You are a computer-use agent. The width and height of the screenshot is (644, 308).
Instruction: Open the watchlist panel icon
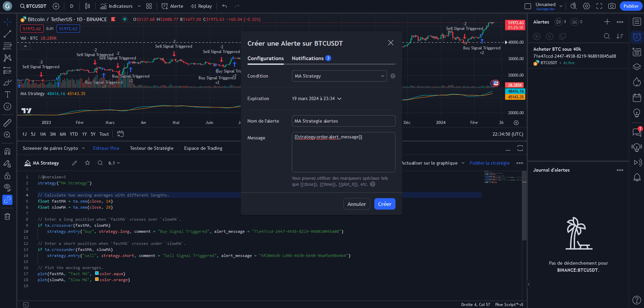[637, 22]
